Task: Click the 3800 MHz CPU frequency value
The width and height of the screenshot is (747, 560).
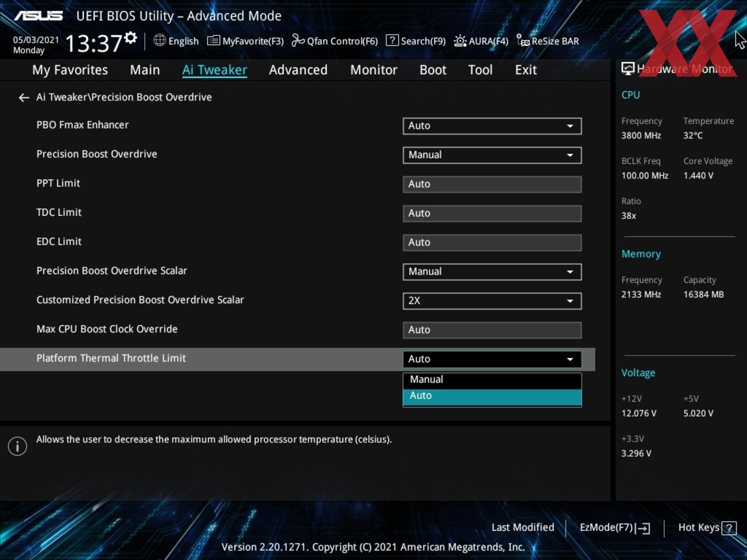Action: click(641, 135)
